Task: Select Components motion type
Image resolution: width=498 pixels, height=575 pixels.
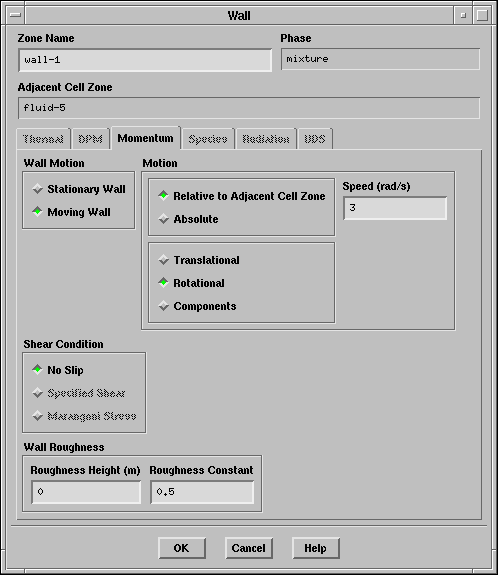Action: pyautogui.click(x=197, y=306)
